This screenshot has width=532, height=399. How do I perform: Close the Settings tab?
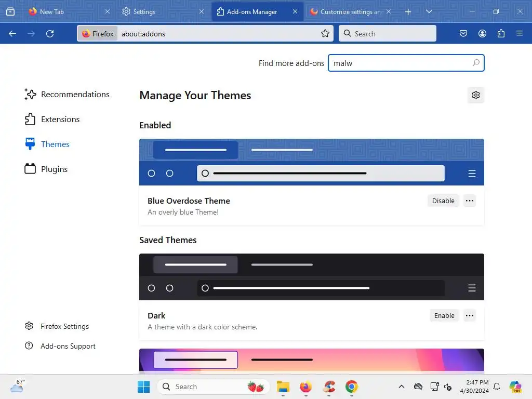pos(202,11)
